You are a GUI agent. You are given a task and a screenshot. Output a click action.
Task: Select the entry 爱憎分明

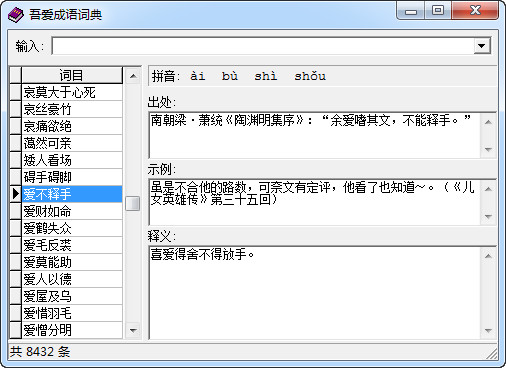(72, 330)
